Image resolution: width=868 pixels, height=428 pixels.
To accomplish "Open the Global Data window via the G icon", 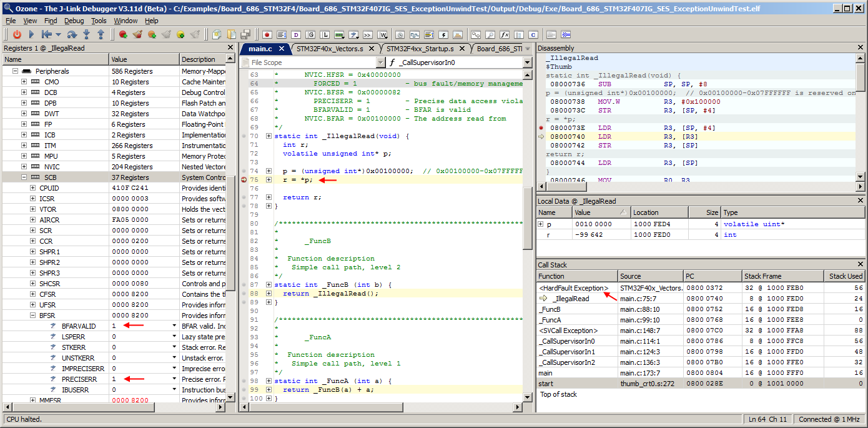I will tap(311, 34).
